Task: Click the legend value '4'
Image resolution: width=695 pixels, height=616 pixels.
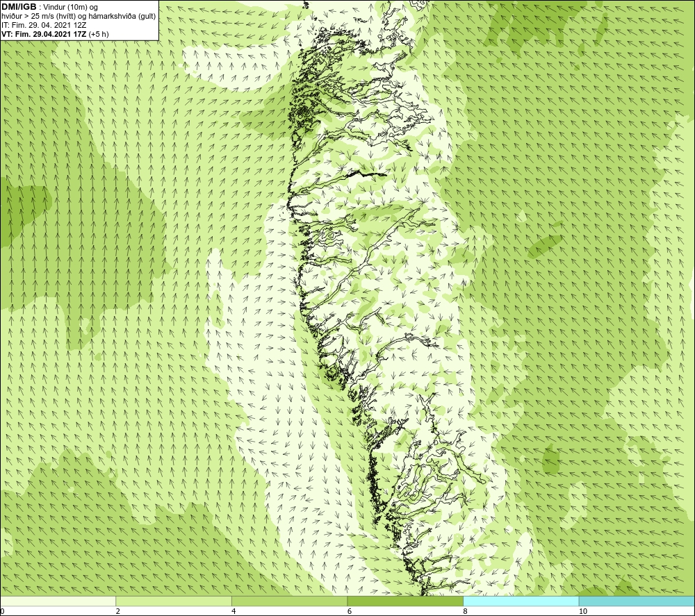Action: click(234, 612)
